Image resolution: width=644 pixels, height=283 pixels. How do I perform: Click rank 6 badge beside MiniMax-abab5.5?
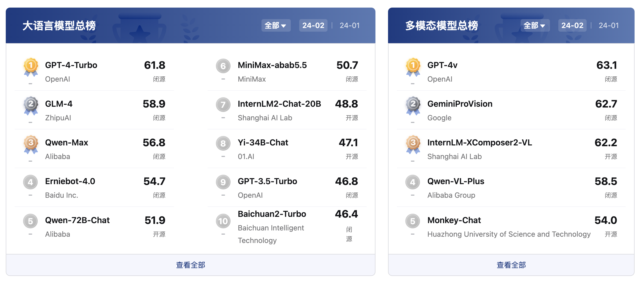[x=223, y=66]
